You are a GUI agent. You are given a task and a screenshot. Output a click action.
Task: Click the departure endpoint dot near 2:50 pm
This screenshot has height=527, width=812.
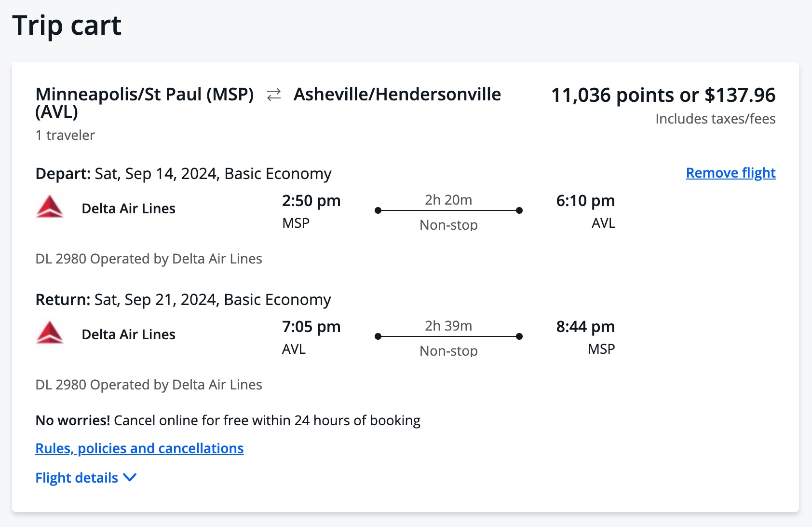tap(378, 210)
